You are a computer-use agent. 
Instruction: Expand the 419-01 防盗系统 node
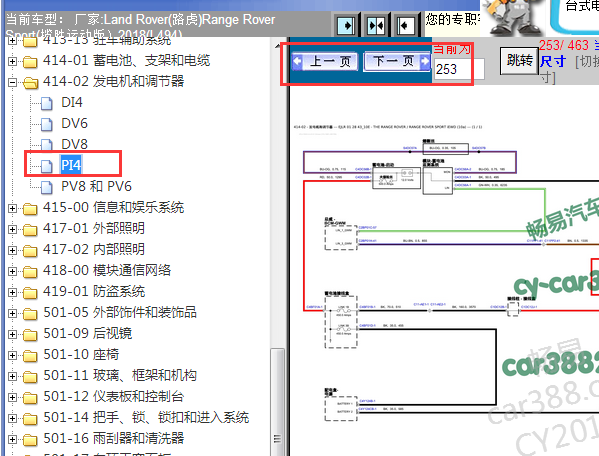[13, 292]
